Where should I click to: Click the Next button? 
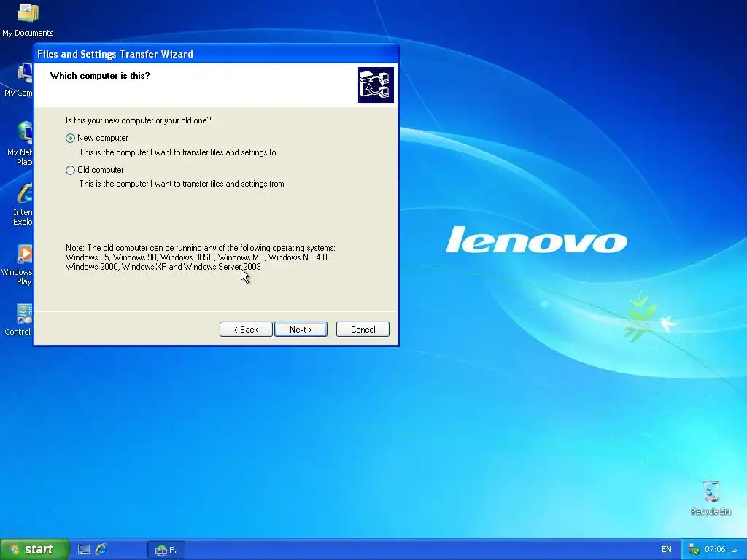coord(301,329)
